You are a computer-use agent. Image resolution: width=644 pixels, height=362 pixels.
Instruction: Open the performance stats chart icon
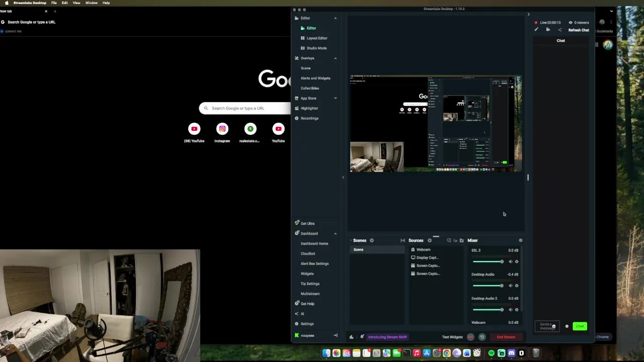point(351,337)
